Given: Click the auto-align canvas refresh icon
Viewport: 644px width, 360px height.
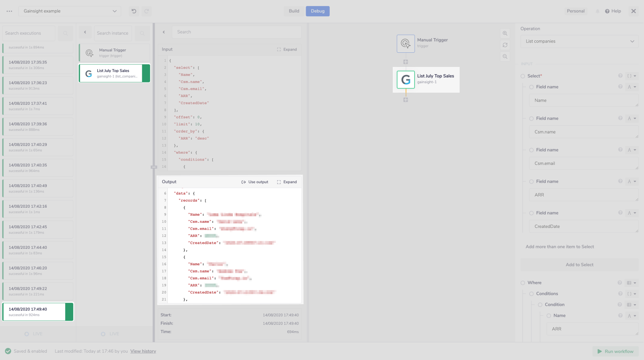Looking at the screenshot, I should click(x=505, y=45).
